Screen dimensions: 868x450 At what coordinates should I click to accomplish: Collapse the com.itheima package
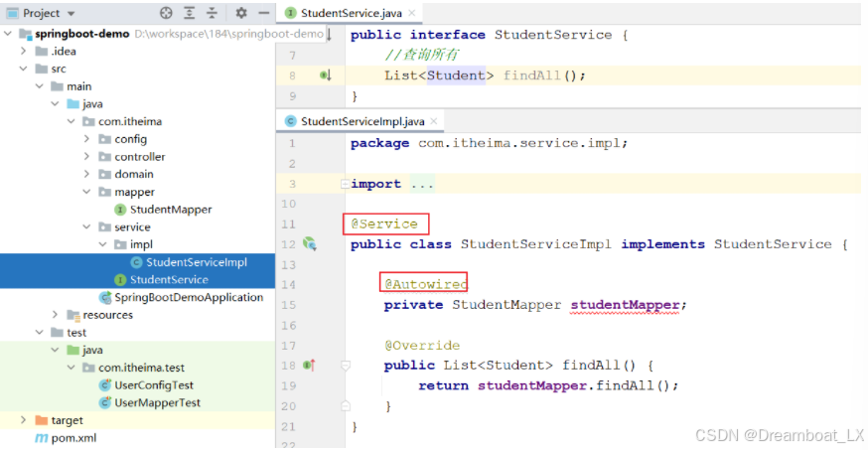pos(71,121)
